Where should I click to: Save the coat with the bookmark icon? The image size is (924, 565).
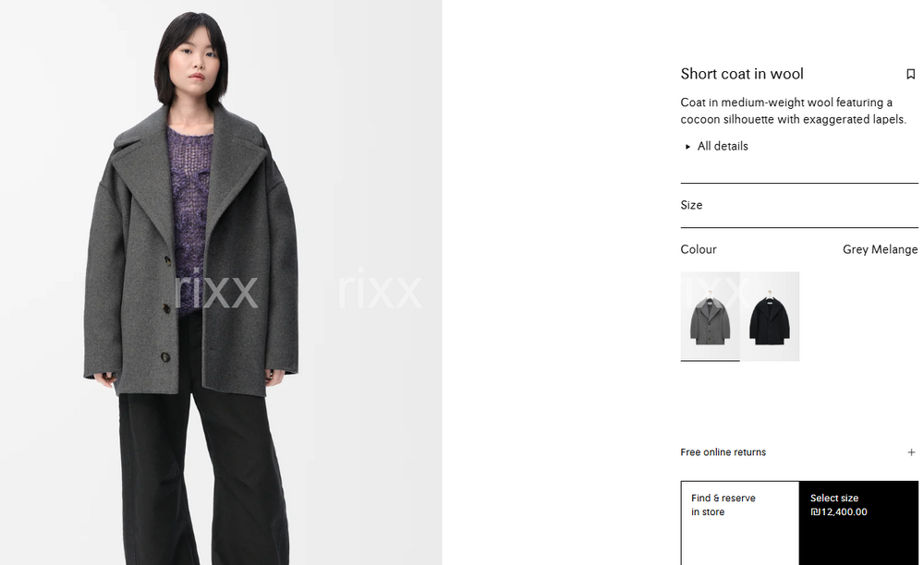coord(910,74)
